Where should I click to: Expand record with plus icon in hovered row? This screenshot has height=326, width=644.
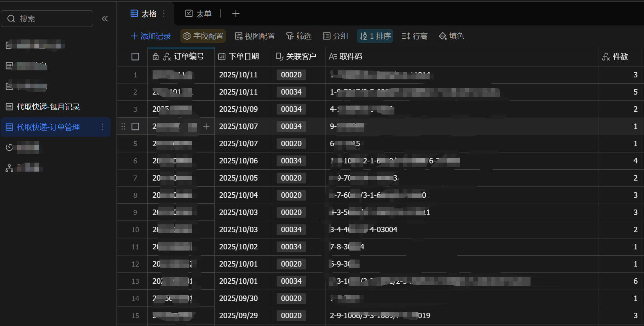click(x=206, y=127)
